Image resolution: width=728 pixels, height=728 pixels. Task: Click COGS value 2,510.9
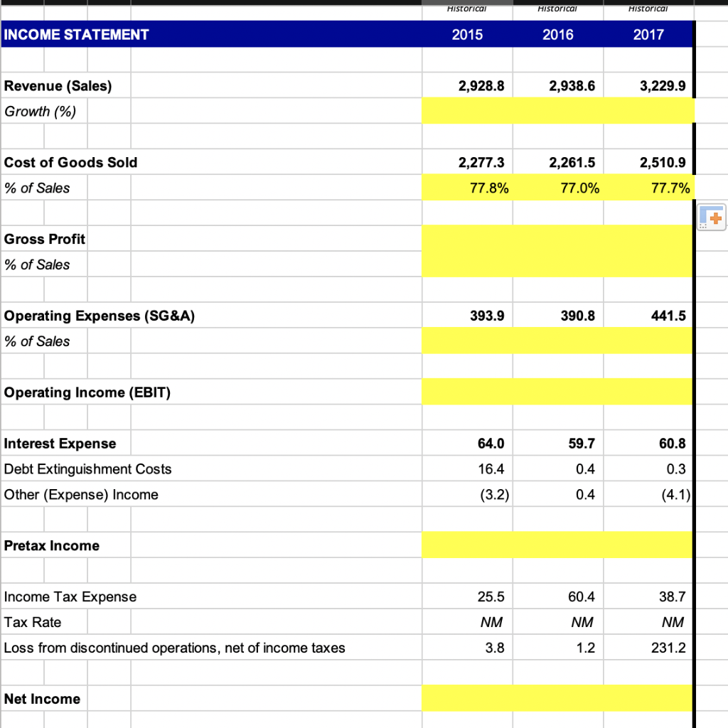point(663,163)
